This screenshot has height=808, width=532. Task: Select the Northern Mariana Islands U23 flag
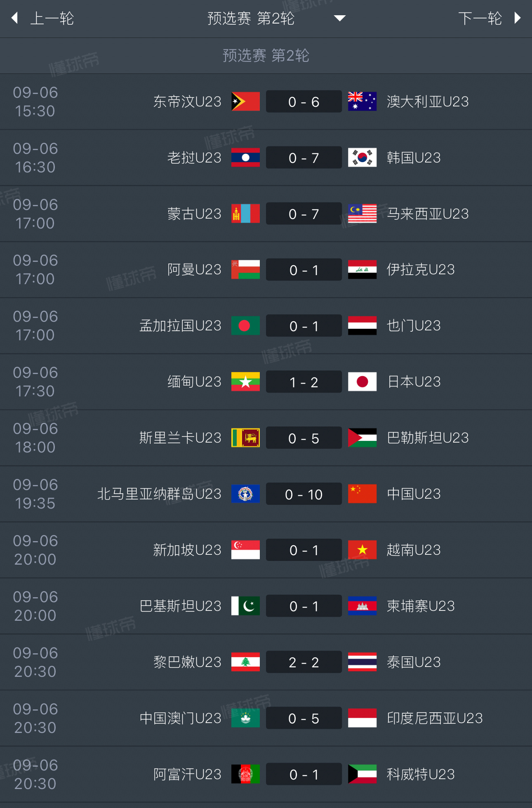click(x=245, y=494)
